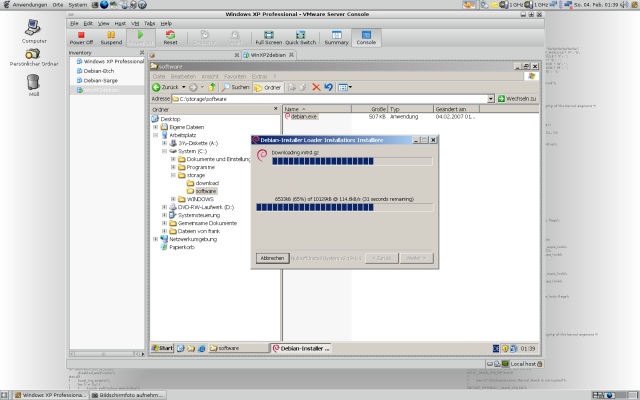Select the software folder in tree
640x400 pixels.
point(206,191)
